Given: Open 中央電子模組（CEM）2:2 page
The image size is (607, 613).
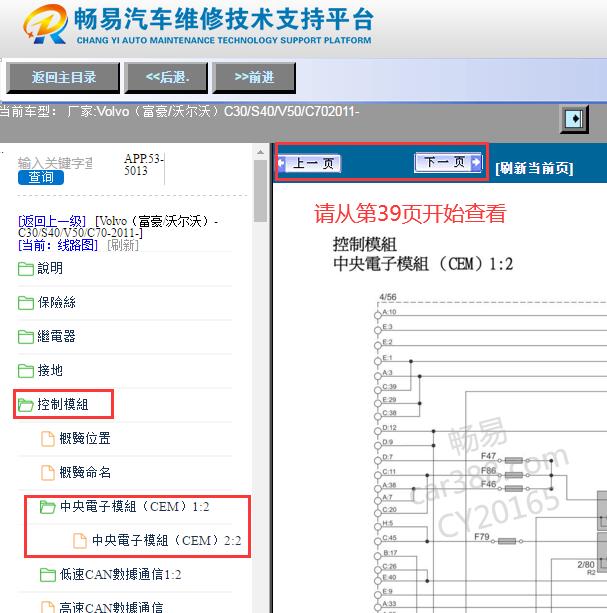Looking at the screenshot, I should click(167, 541).
